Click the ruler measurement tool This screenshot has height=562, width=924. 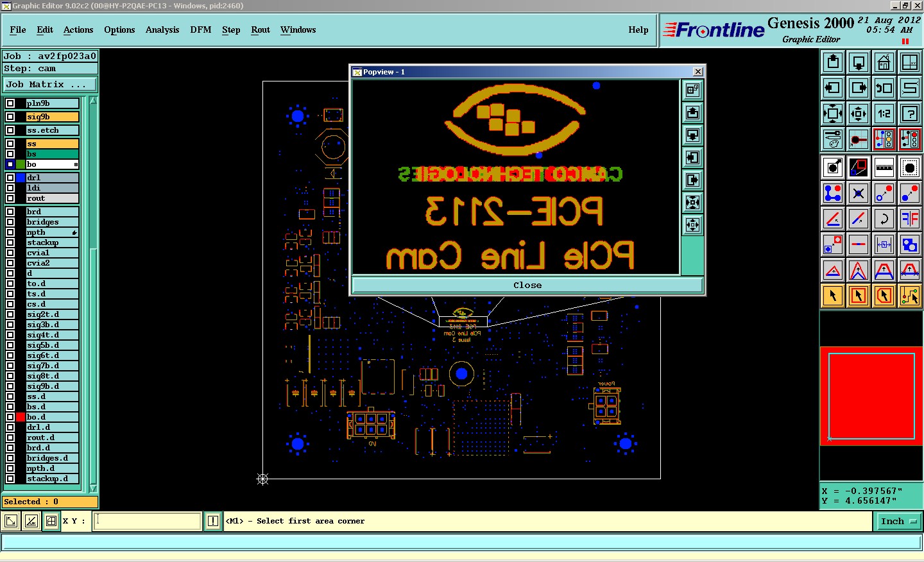[884, 167]
